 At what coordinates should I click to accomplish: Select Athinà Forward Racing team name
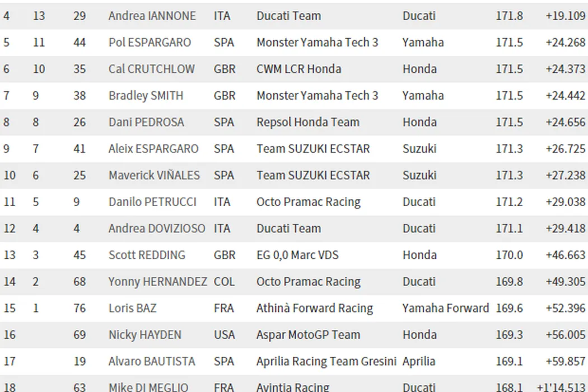[314, 309]
